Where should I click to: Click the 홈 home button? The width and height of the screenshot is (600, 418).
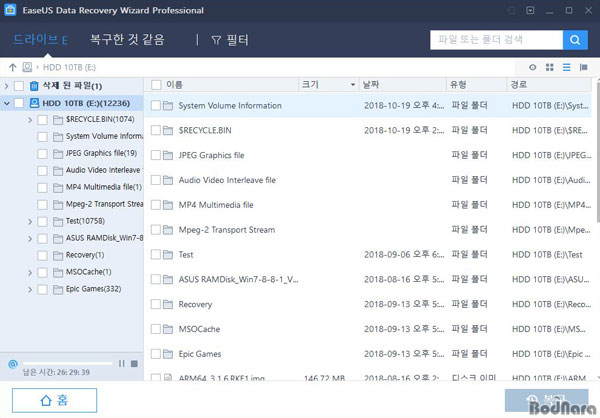[x=54, y=400]
